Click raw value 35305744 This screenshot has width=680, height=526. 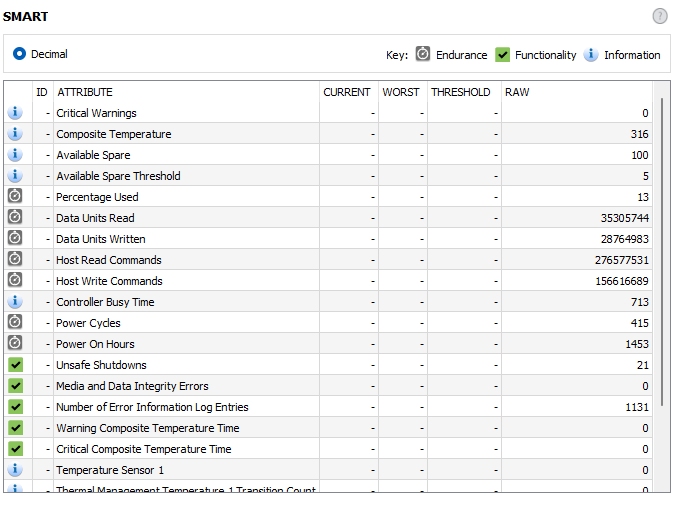coord(624,218)
